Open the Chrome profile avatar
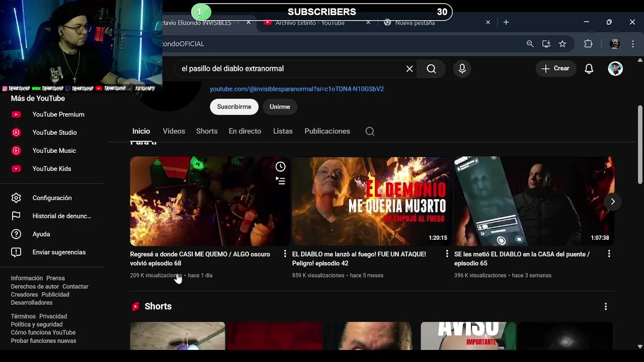This screenshot has width=644, height=362. [x=615, y=44]
